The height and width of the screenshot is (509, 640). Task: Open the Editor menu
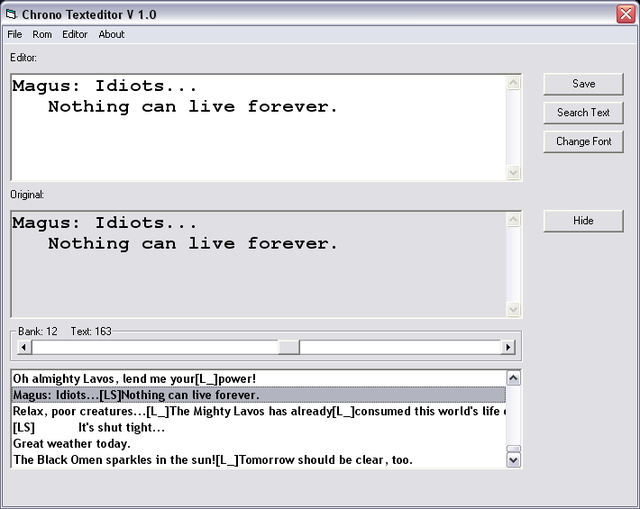(75, 34)
